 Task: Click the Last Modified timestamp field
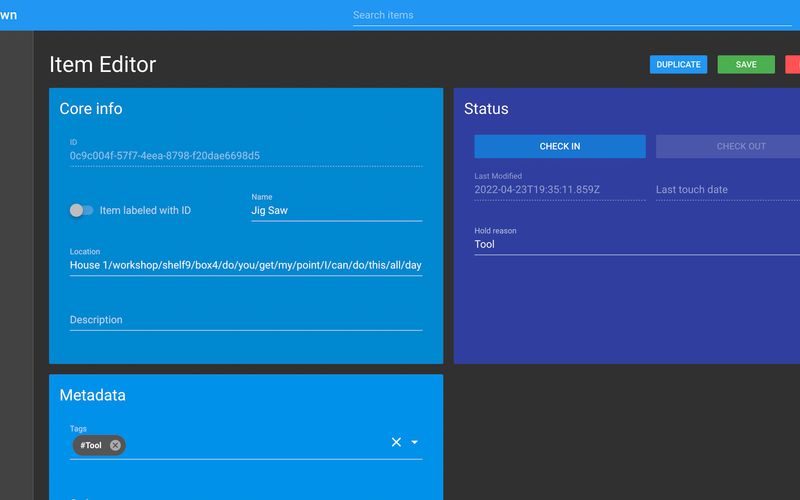(559, 189)
